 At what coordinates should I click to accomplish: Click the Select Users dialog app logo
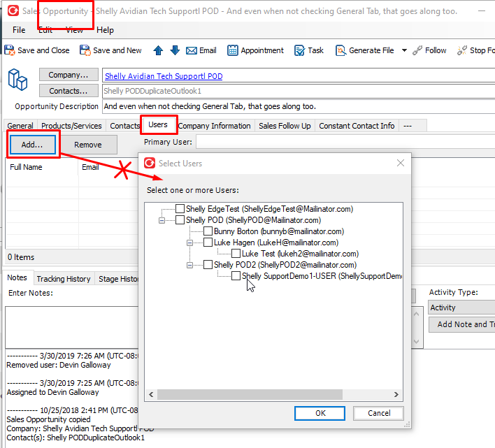pos(150,163)
